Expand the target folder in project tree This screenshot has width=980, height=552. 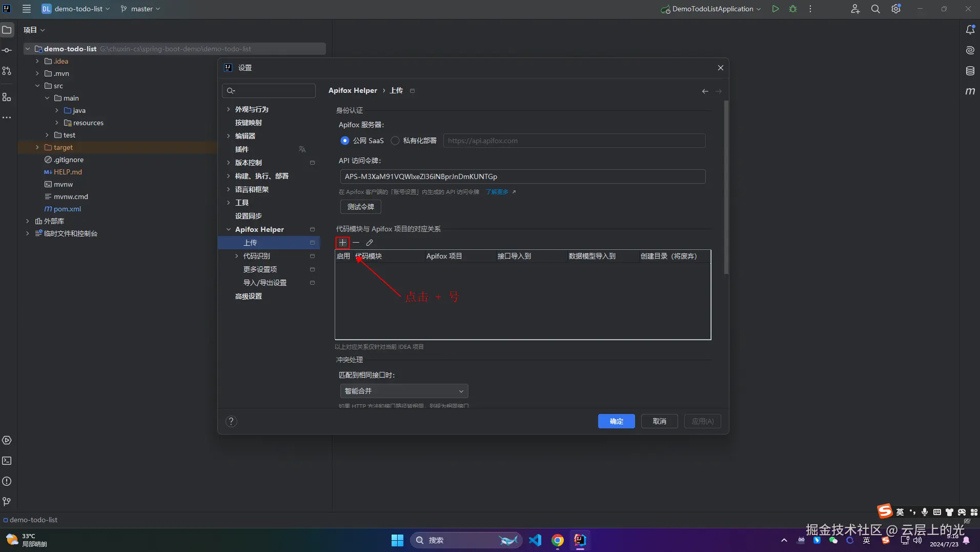[37, 147]
